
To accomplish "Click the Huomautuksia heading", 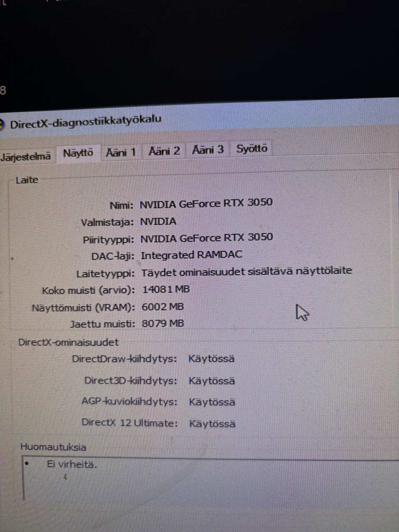I will pyautogui.click(x=53, y=447).
